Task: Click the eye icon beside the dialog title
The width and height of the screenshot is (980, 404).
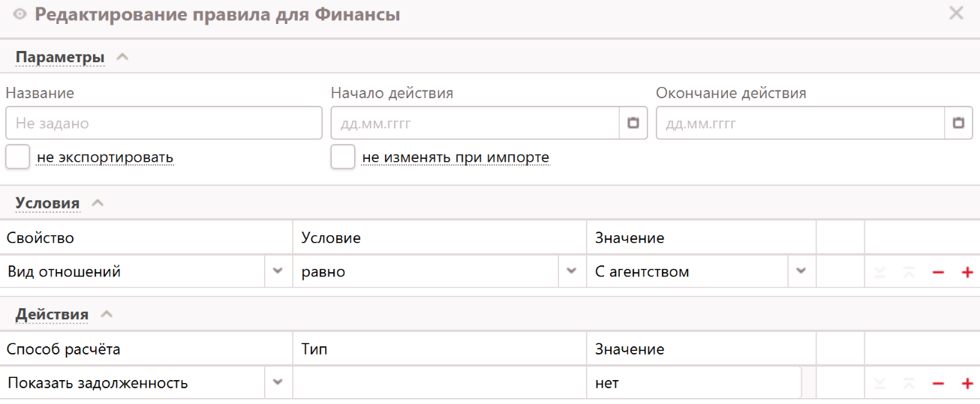Action: 20,13
